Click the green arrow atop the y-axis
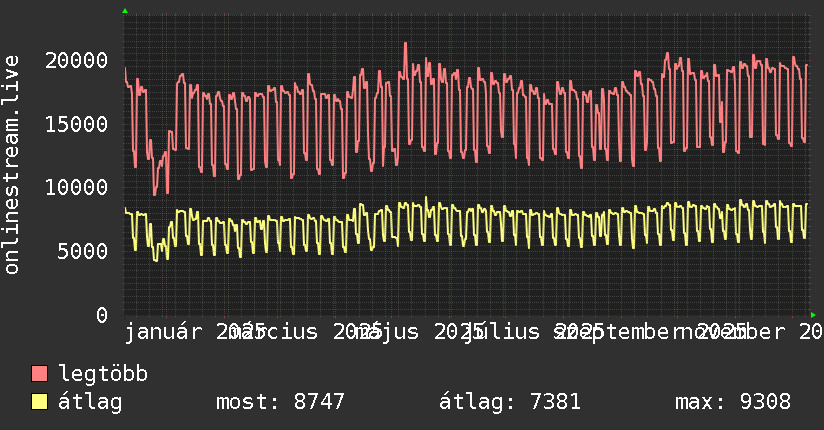This screenshot has width=824, height=430. pyautogui.click(x=125, y=11)
